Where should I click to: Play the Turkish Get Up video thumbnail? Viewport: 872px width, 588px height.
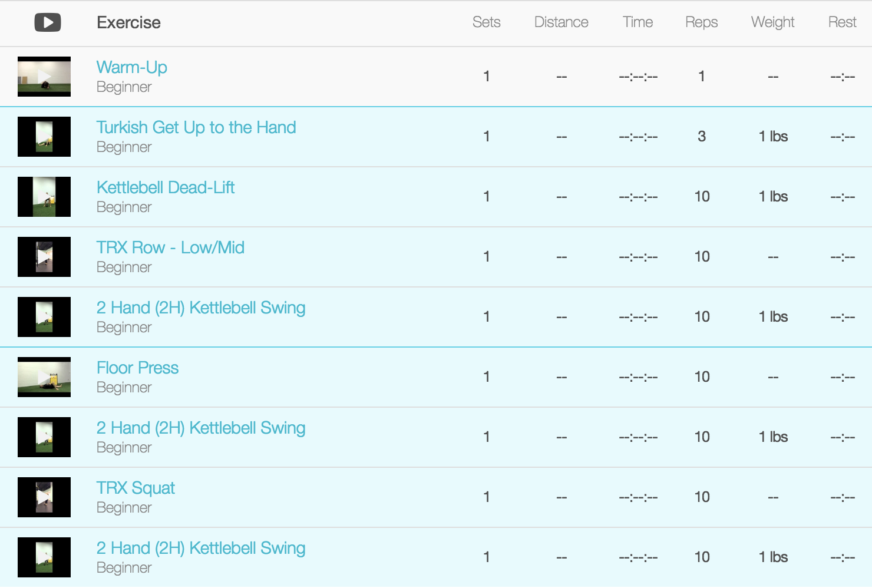point(44,137)
